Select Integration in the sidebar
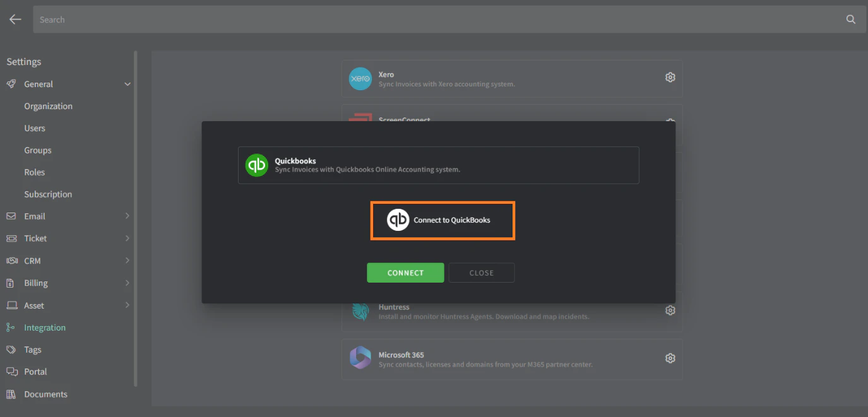 45,327
